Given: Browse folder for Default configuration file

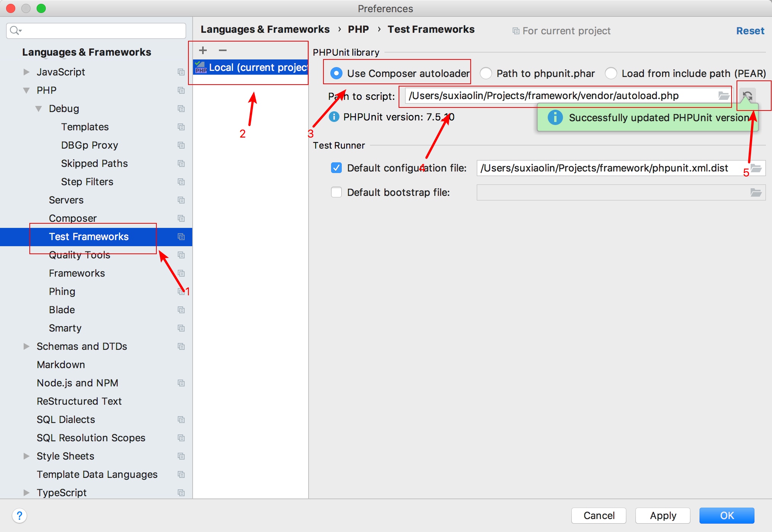Looking at the screenshot, I should point(756,168).
